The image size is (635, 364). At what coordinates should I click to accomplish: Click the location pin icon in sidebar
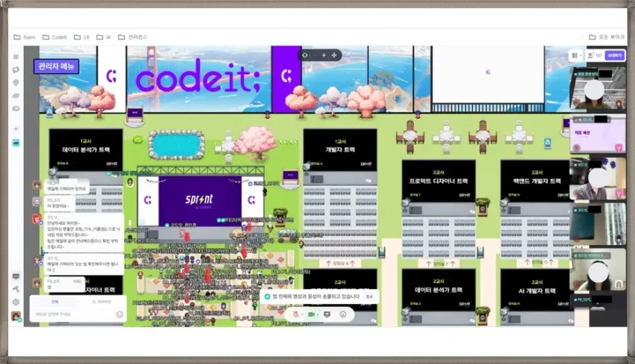[16, 82]
